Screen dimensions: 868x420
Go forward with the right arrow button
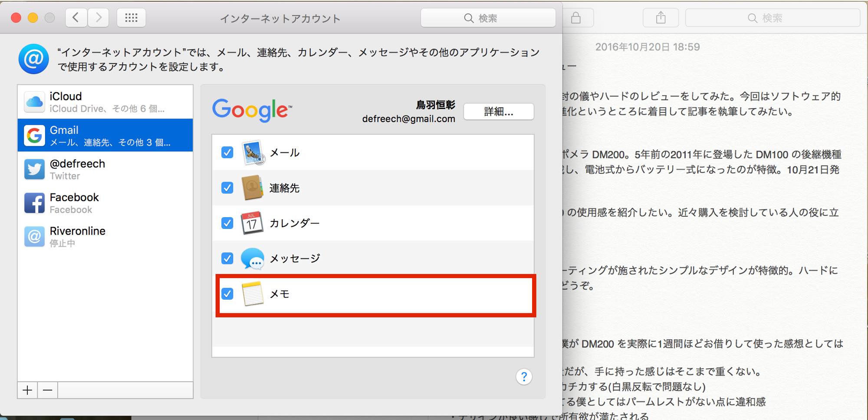pos(99,18)
